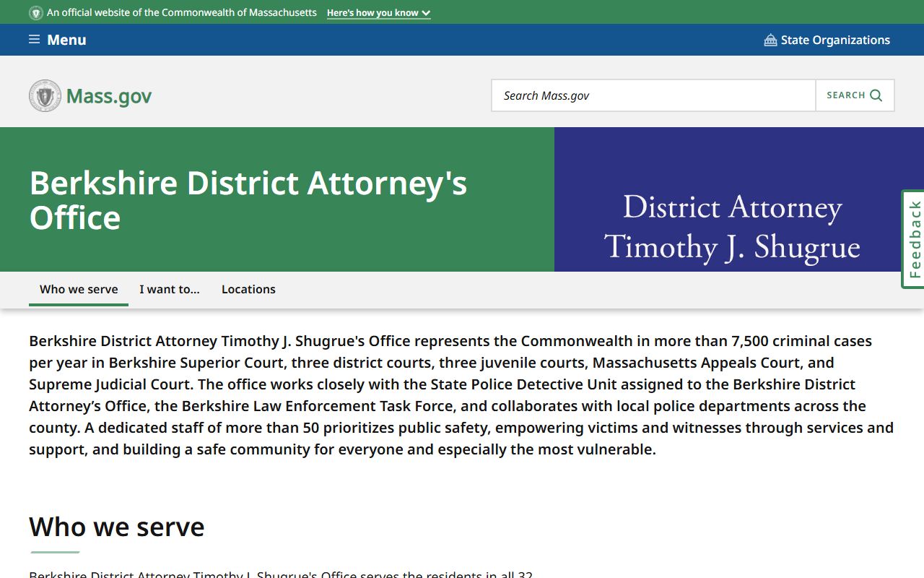The height and width of the screenshot is (578, 924).
Task: Click the magnifying glass search icon
Action: pos(876,95)
